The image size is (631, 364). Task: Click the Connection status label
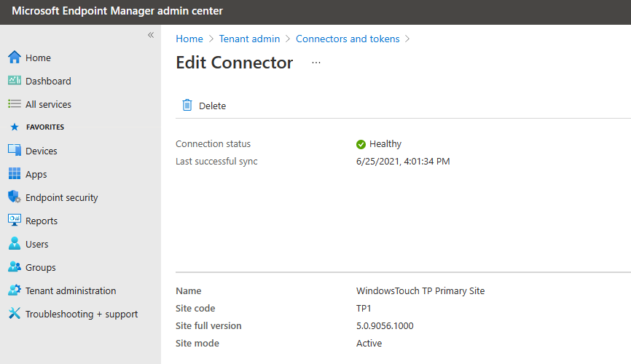[213, 143]
